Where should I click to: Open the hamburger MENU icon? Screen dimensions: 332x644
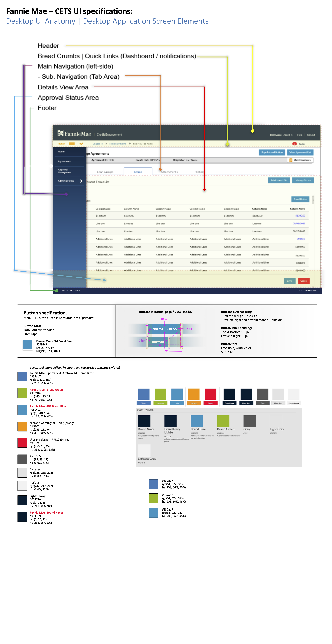coord(72,144)
